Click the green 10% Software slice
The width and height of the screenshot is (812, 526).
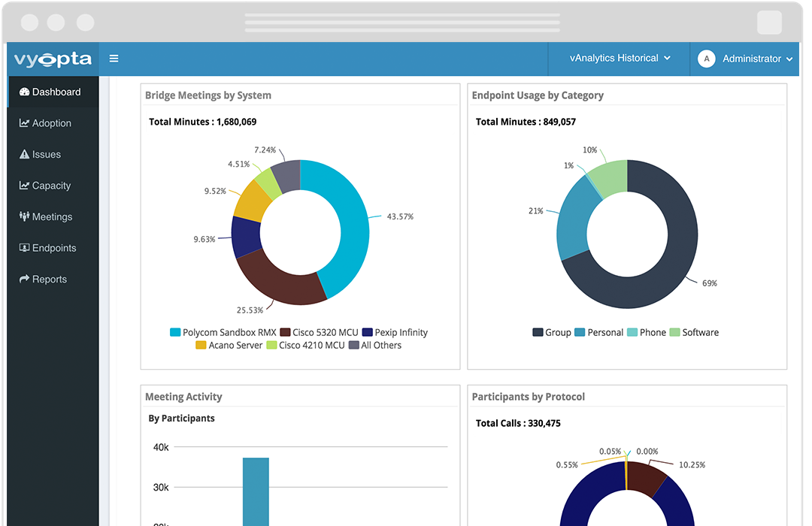611,177
